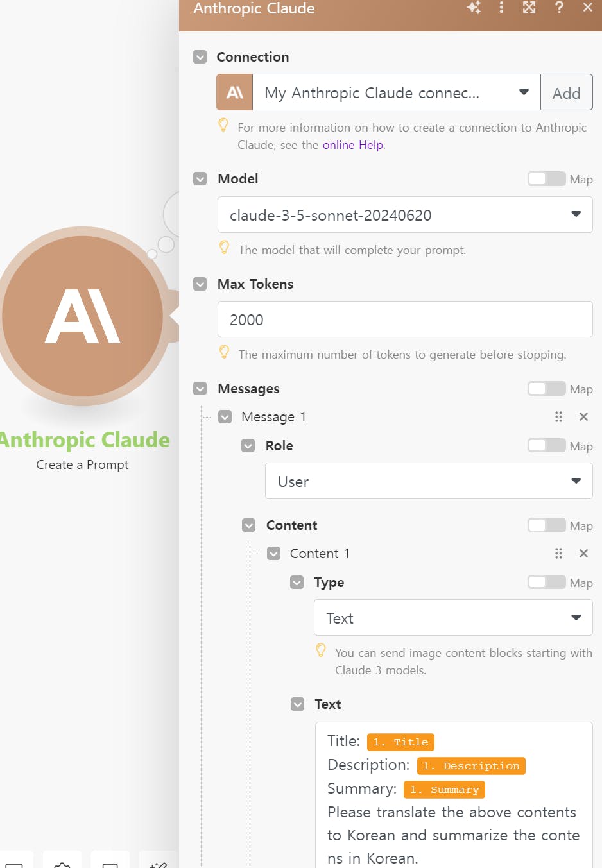Click the Anthropic Claude module name label
Image resolution: width=602 pixels, height=868 pixels.
(84, 440)
